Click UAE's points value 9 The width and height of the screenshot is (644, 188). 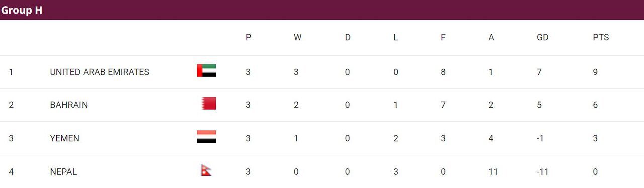tap(596, 72)
